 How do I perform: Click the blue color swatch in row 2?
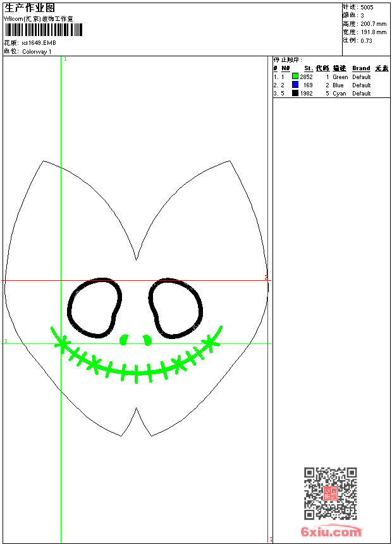tap(295, 85)
